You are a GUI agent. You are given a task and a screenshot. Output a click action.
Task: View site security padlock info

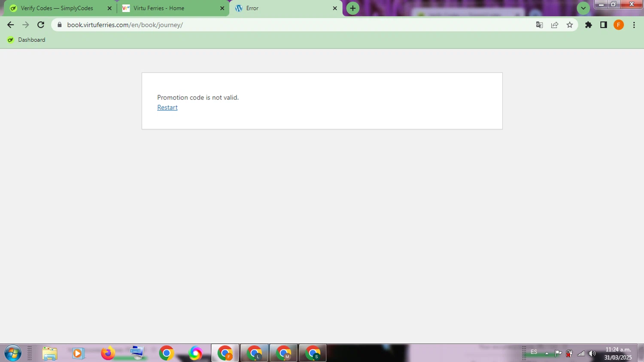point(60,25)
